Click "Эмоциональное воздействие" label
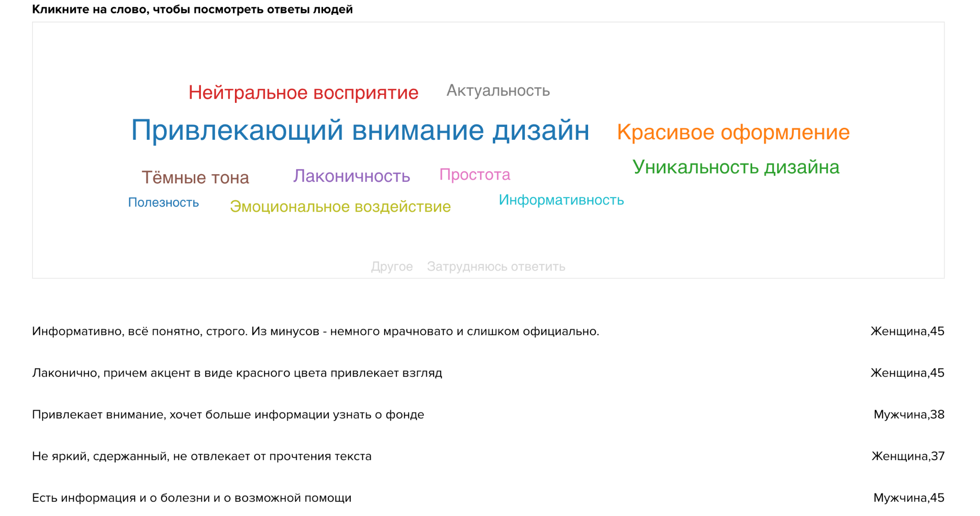The image size is (980, 516). (x=341, y=206)
